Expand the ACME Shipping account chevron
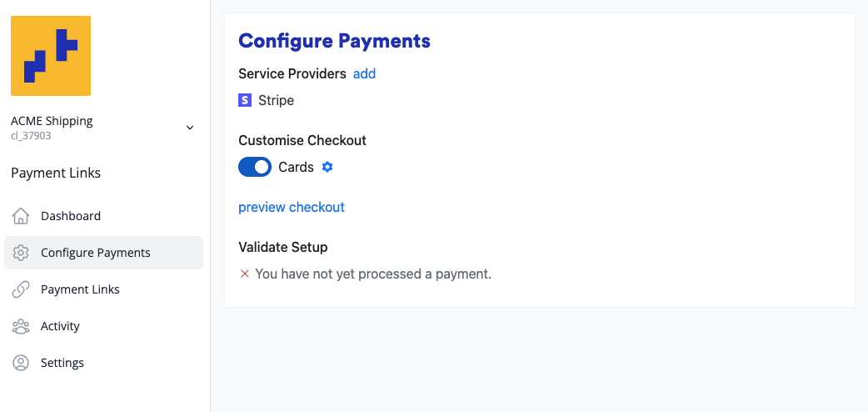Screen dimensions: 868x412 click(x=190, y=128)
